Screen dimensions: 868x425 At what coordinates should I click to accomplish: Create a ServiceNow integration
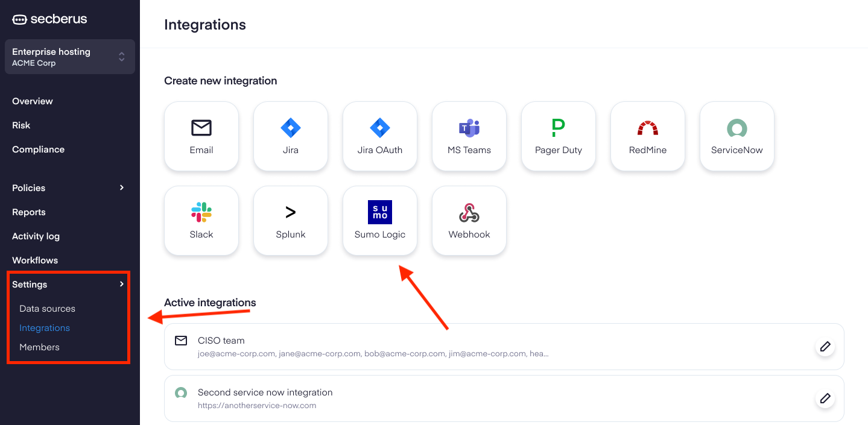click(x=737, y=136)
